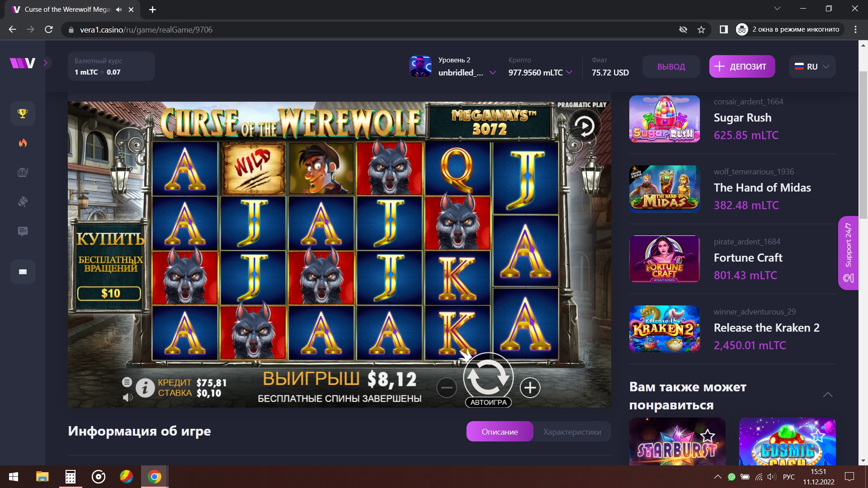This screenshot has width=868, height=488.
Task: Open the game info "i" icon
Action: tap(145, 388)
